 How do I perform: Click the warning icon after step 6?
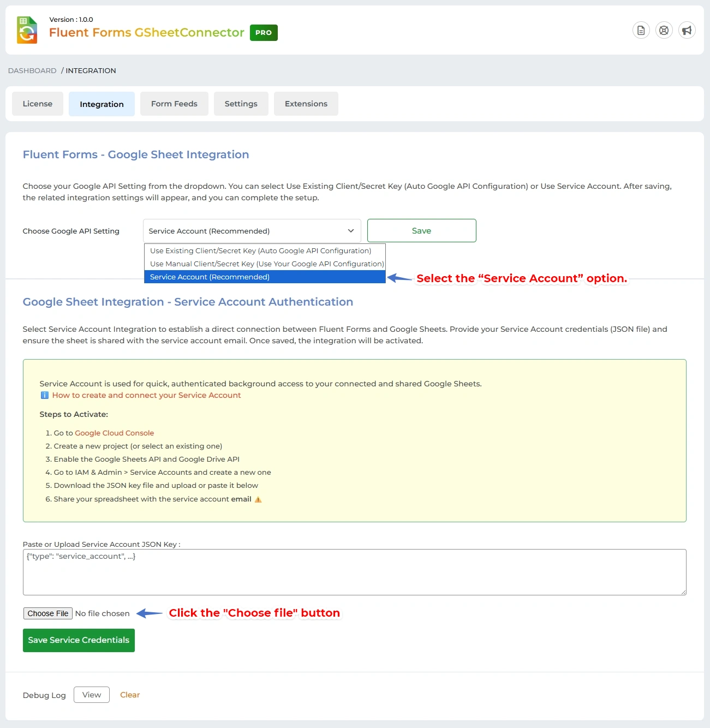tap(258, 499)
